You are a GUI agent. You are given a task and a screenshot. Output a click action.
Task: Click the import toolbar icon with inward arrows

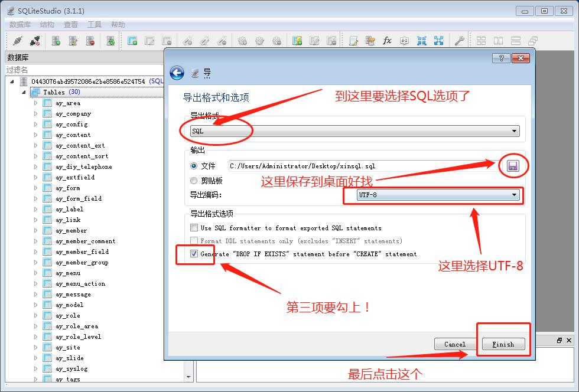pyautogui.click(x=421, y=41)
